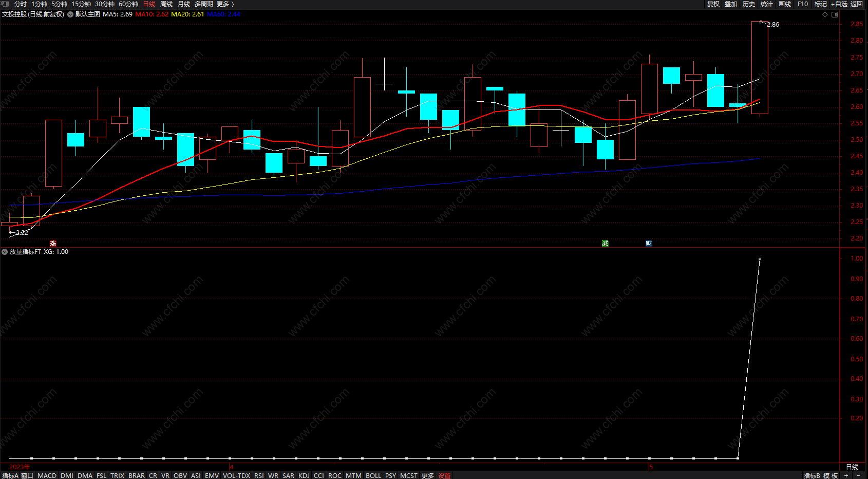
Task: Click the 标记 mark button
Action: pyautogui.click(x=821, y=4)
